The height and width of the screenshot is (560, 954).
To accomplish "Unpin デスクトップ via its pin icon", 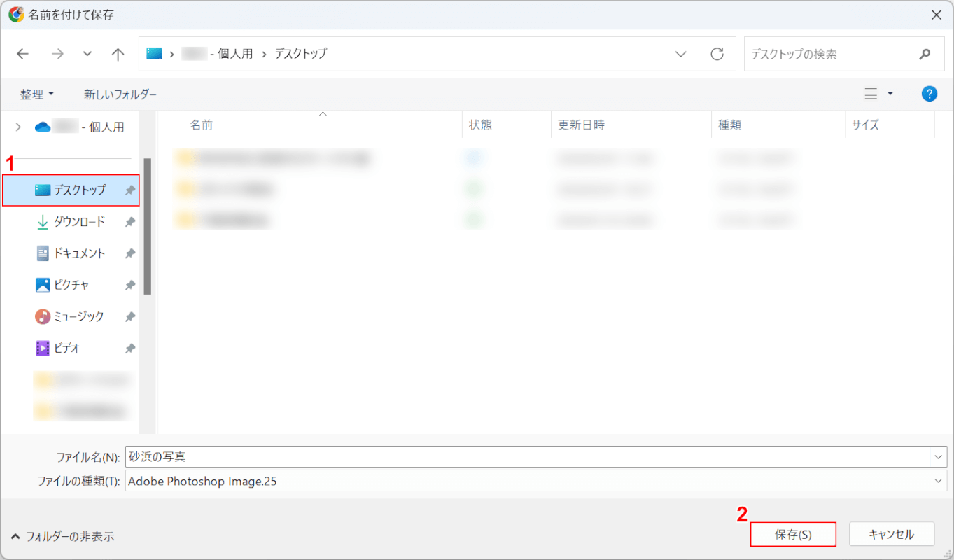I will (x=129, y=190).
